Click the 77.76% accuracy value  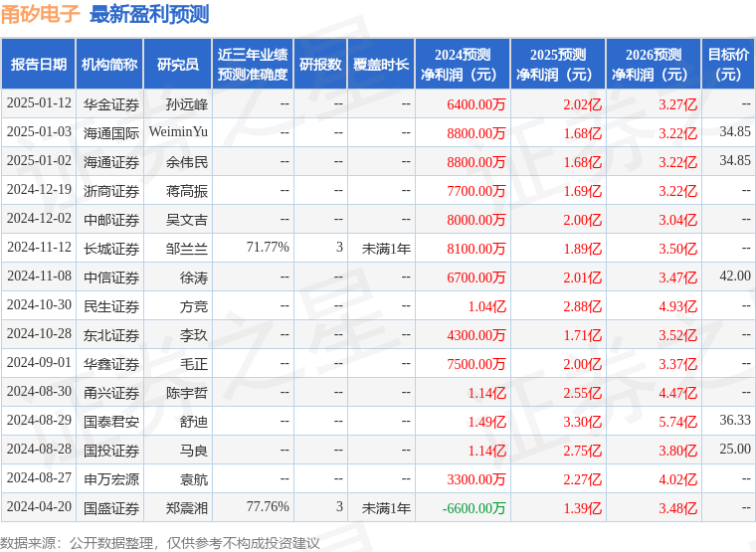pyautogui.click(x=268, y=506)
